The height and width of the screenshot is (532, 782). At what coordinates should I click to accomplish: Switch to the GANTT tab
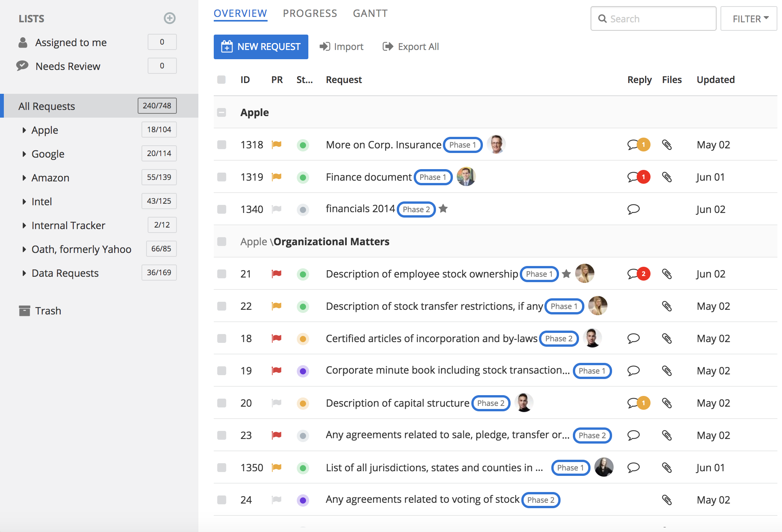[370, 13]
